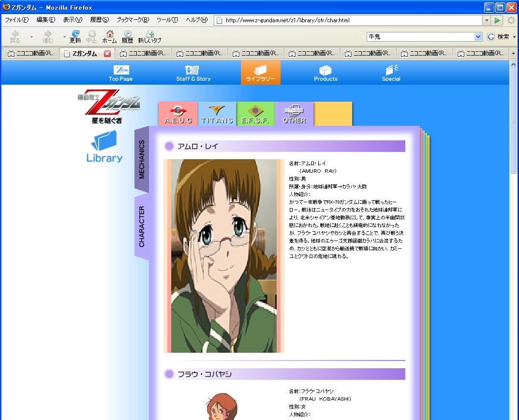
Task: Click the green Go arrow beside URL
Action: click(x=497, y=20)
